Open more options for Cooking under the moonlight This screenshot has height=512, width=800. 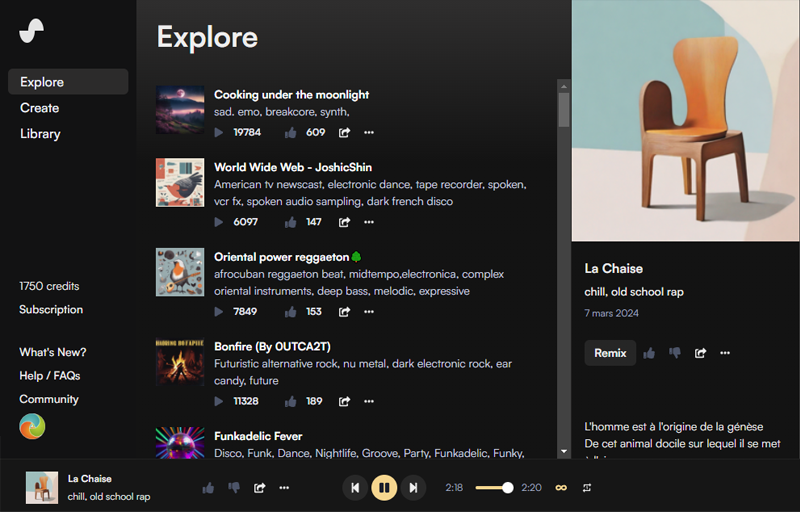point(369,133)
